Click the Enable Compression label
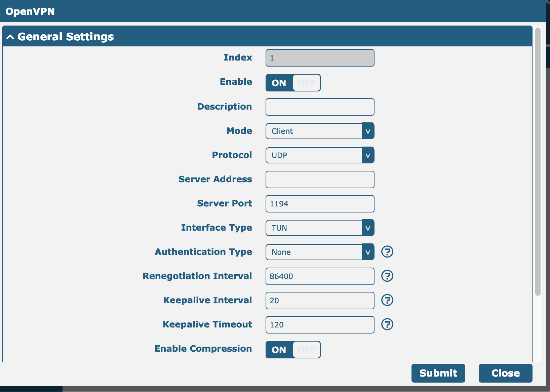550x392 pixels. [x=203, y=349]
